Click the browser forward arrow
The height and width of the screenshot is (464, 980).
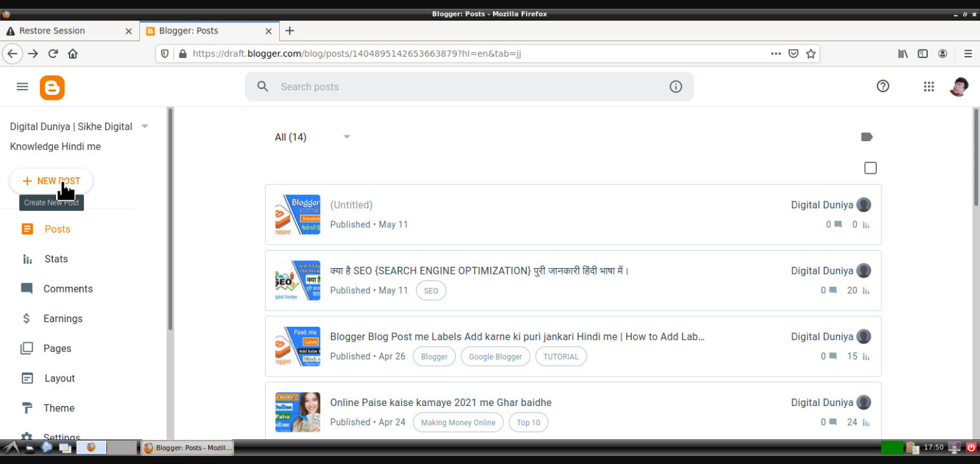click(33, 53)
